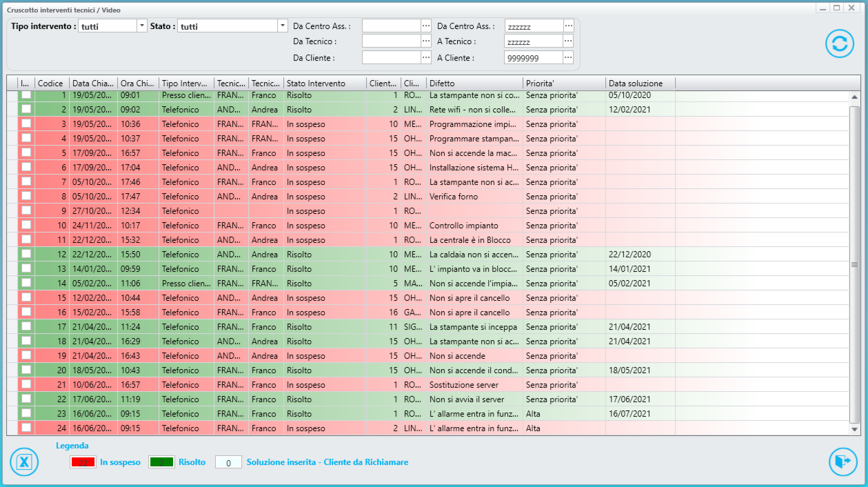Image resolution: width=868 pixels, height=487 pixels.
Task: Select 'Sostituzione server' defect cell
Action: coord(474,384)
